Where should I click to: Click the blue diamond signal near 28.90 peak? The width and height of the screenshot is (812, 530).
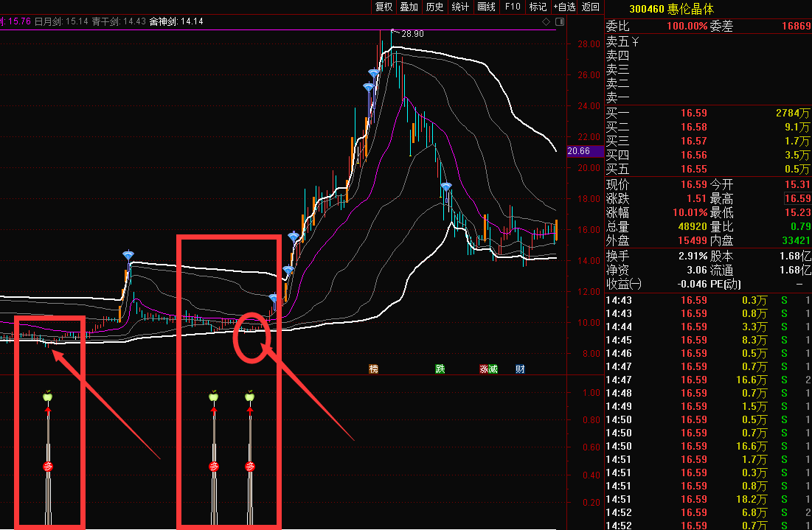point(374,73)
